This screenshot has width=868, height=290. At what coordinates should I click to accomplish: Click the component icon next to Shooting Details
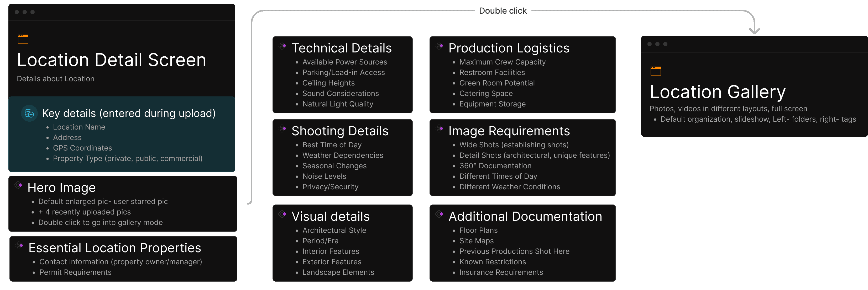(282, 128)
